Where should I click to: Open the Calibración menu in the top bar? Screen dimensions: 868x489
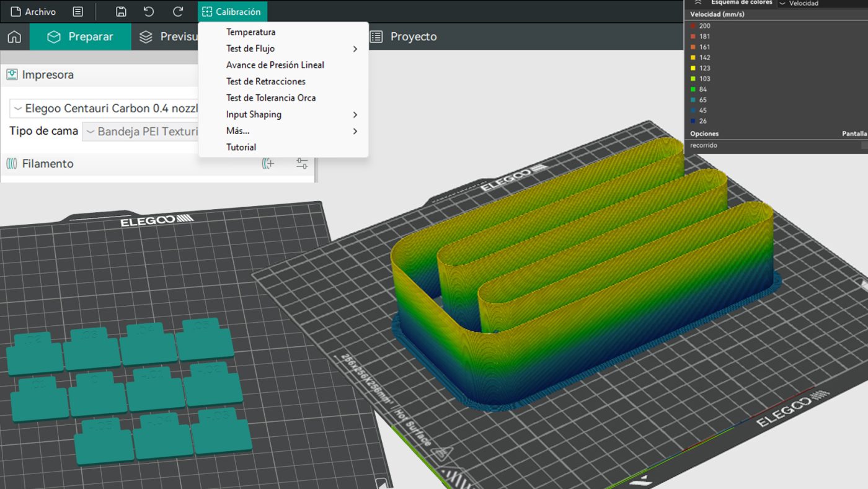click(233, 12)
